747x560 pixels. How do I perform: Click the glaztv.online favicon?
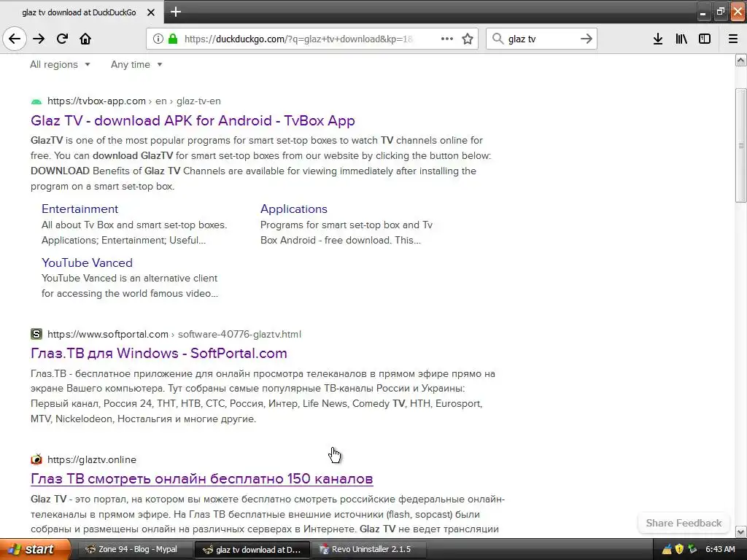pyautogui.click(x=36, y=459)
